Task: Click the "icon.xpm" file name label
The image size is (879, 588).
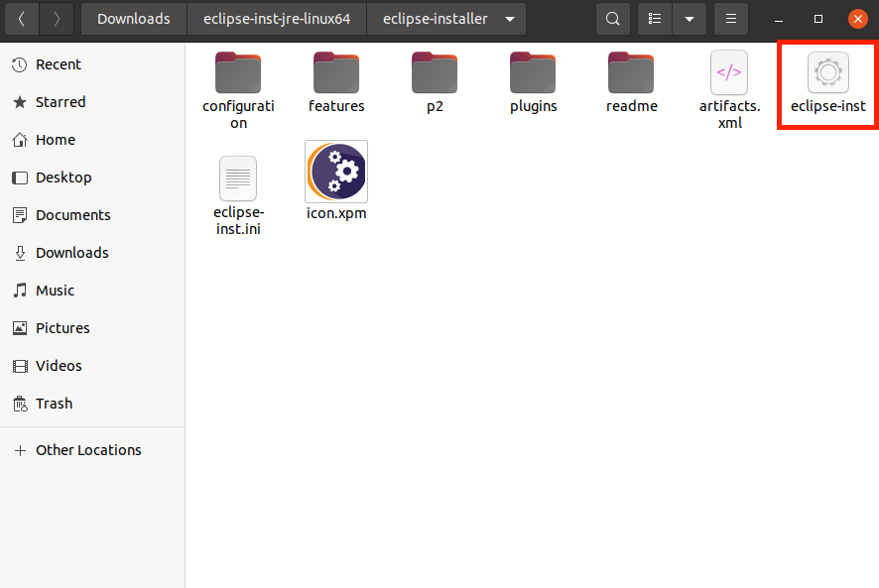Action: pyautogui.click(x=336, y=213)
